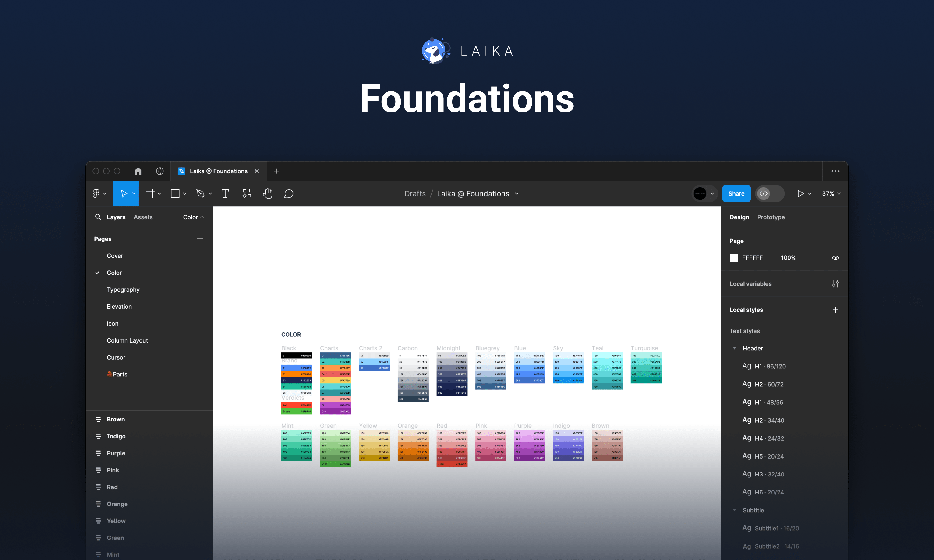Open the Resources panel icon
This screenshot has height=560, width=934.
[247, 194]
